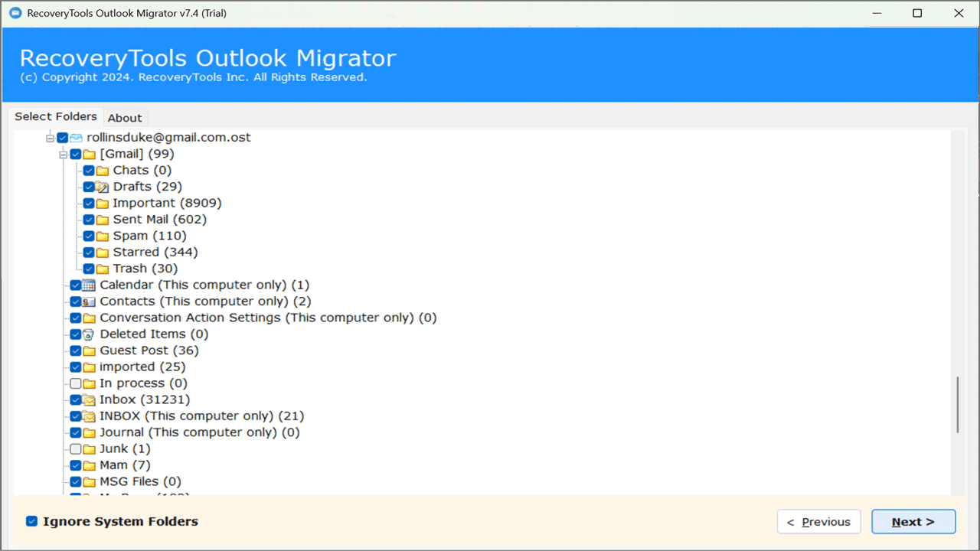
Task: Click the folder tree vertical scrollbar thumb
Action: click(957, 405)
